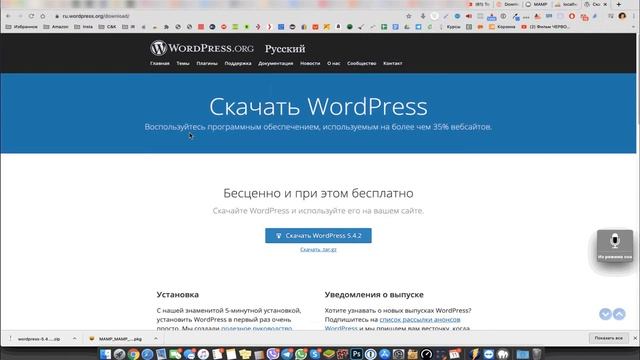640x360 pixels.
Task: Expand options for wordpress-5.4 zip download
Action: point(74,339)
